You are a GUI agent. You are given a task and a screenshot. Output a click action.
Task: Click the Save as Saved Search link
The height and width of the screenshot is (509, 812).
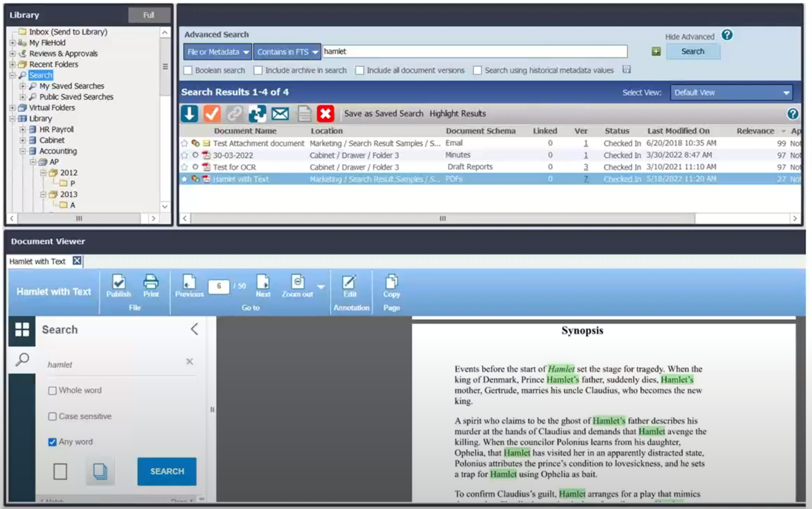coord(383,113)
